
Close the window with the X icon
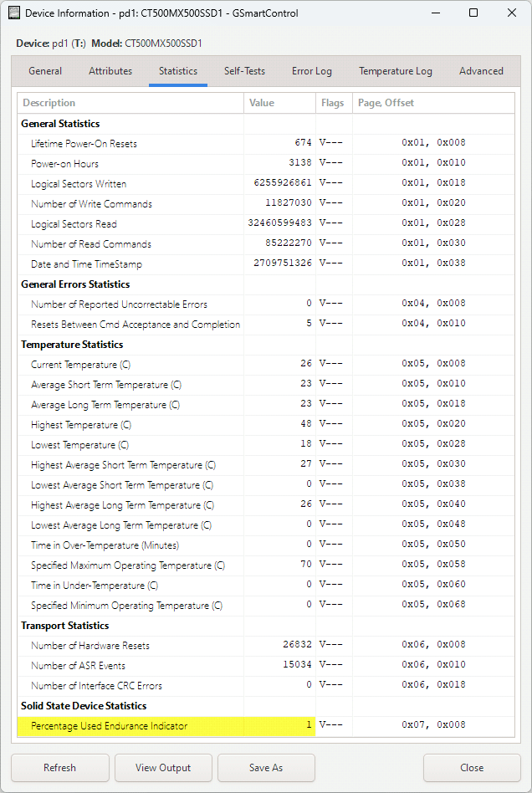pos(512,13)
